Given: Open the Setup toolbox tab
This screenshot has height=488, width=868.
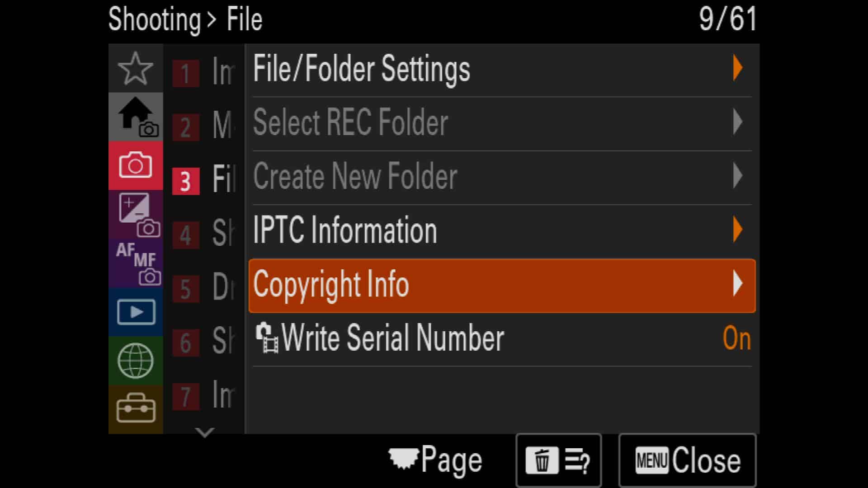Looking at the screenshot, I should click(136, 409).
